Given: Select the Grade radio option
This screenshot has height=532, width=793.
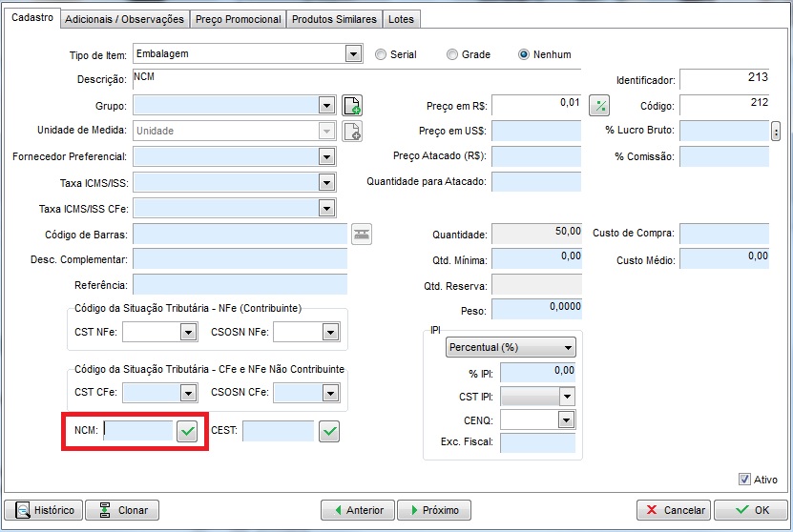Looking at the screenshot, I should pyautogui.click(x=452, y=54).
